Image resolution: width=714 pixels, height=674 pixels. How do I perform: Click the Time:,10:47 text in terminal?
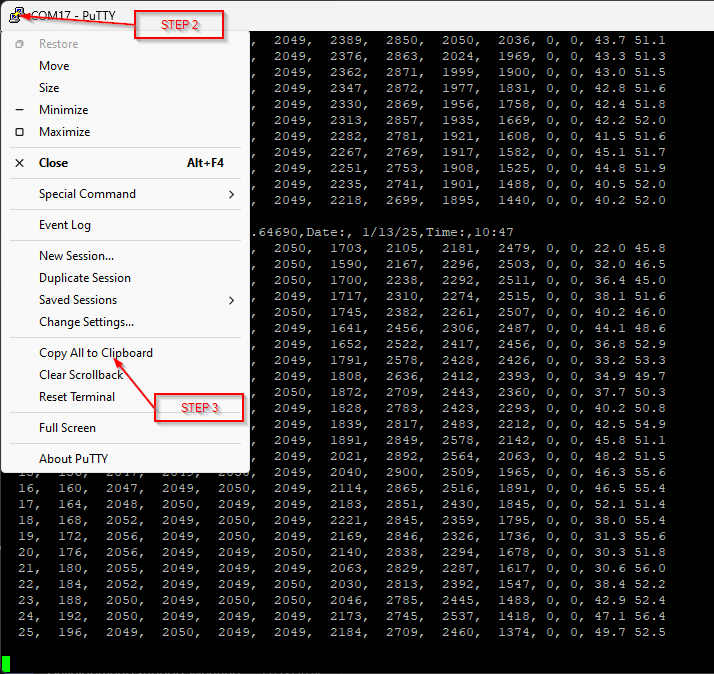(x=469, y=232)
